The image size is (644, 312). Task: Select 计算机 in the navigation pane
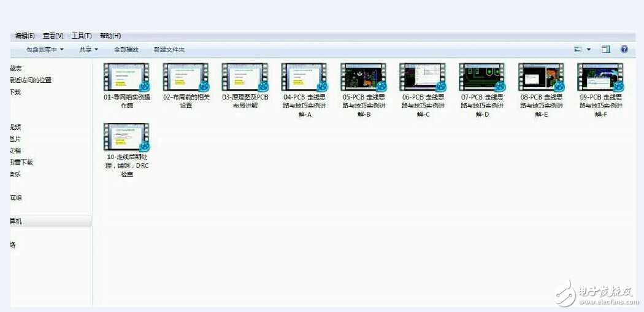(51, 222)
